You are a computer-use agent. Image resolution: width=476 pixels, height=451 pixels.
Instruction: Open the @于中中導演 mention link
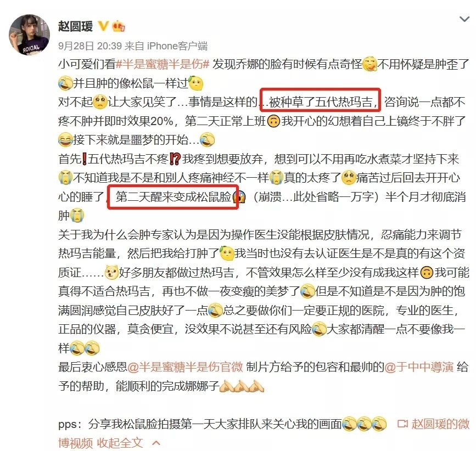(x=419, y=367)
